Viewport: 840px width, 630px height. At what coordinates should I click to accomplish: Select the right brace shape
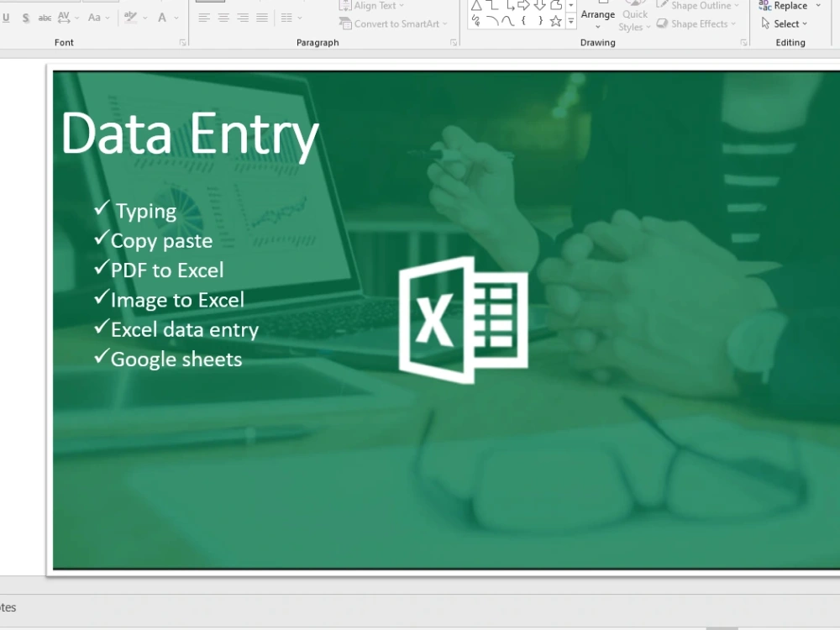pos(540,22)
